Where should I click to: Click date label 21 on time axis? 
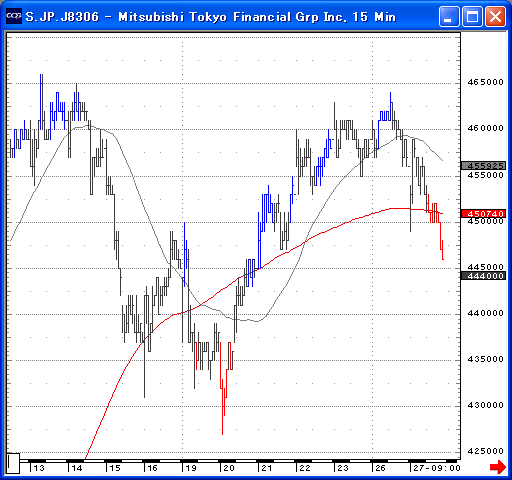(267, 468)
